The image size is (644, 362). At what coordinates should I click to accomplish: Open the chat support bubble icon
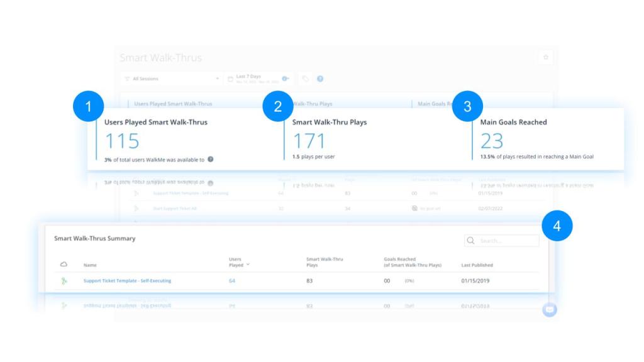click(x=549, y=309)
